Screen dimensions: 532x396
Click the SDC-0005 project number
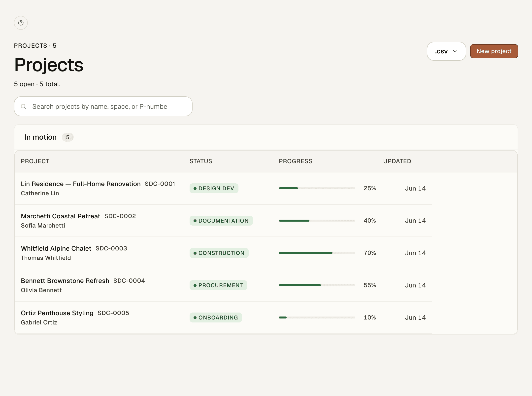[113, 313]
